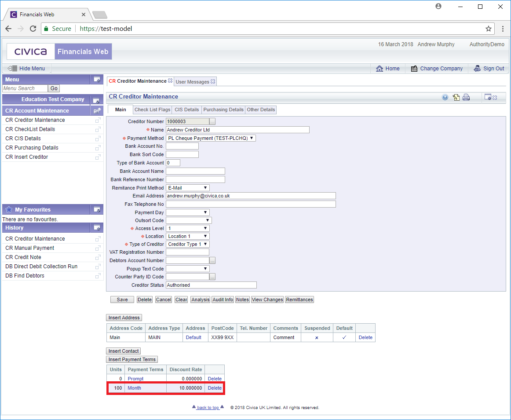
Task: Open DB Direct Debit Collection Run from History
Action: [x=41, y=267]
